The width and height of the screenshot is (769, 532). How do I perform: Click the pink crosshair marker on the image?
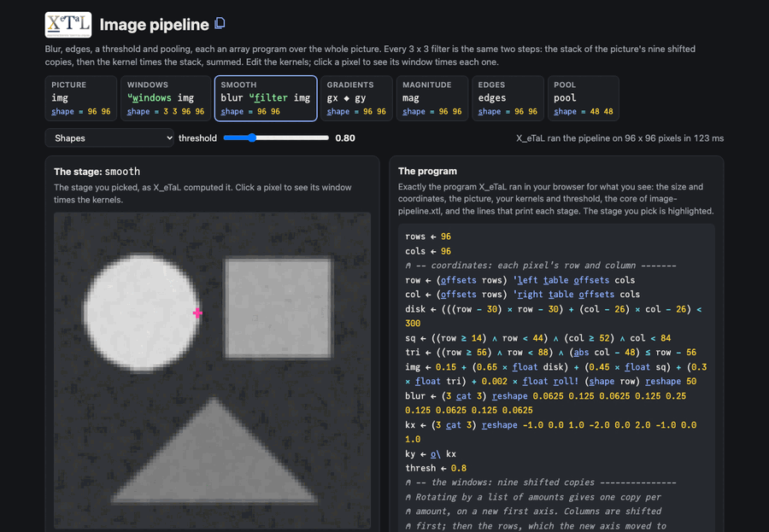pos(197,313)
